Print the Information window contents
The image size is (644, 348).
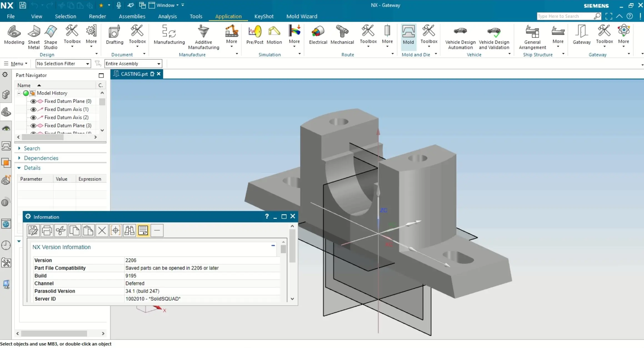tap(47, 230)
